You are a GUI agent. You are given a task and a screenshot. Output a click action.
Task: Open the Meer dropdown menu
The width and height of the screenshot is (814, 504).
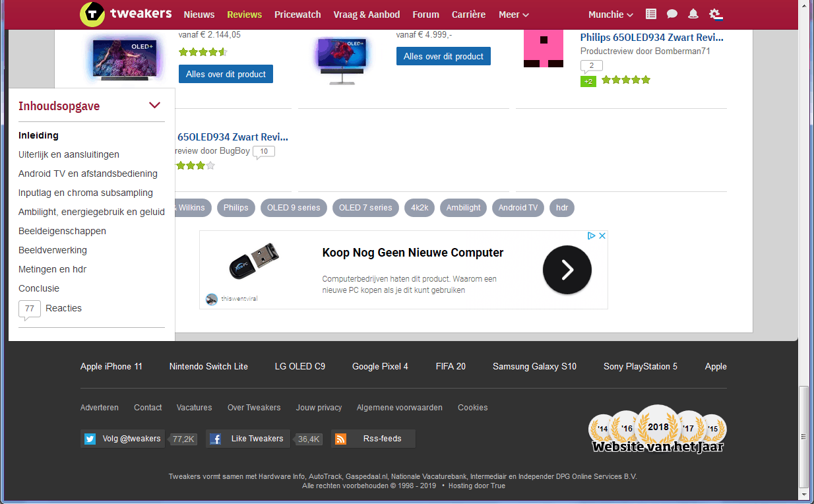tap(513, 15)
